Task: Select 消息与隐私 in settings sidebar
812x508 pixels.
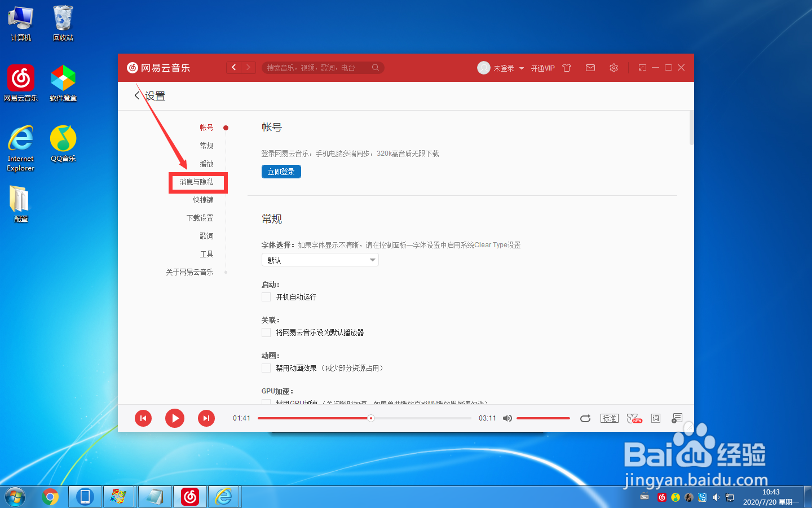Action: pos(196,182)
